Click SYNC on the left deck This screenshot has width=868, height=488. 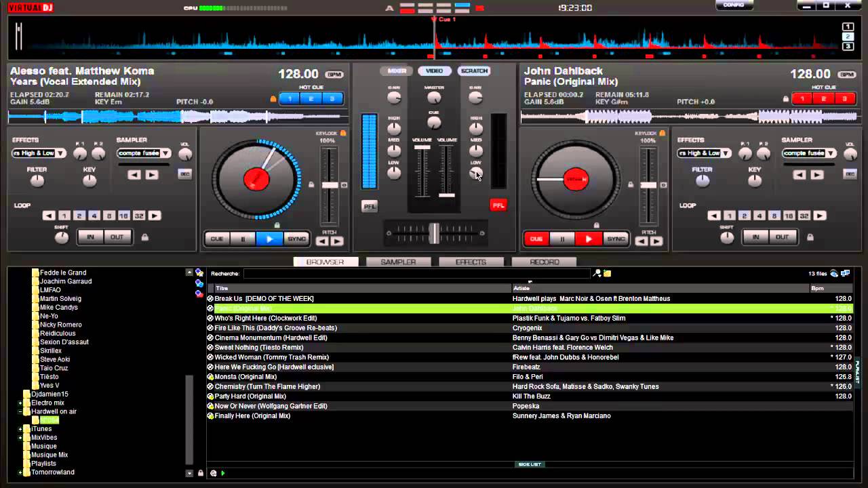(x=296, y=239)
